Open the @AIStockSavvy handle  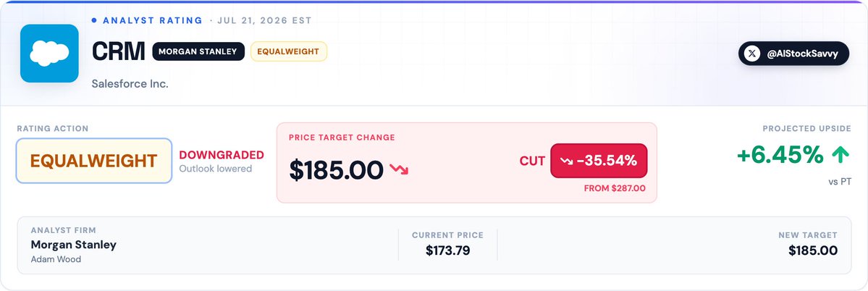click(x=793, y=54)
